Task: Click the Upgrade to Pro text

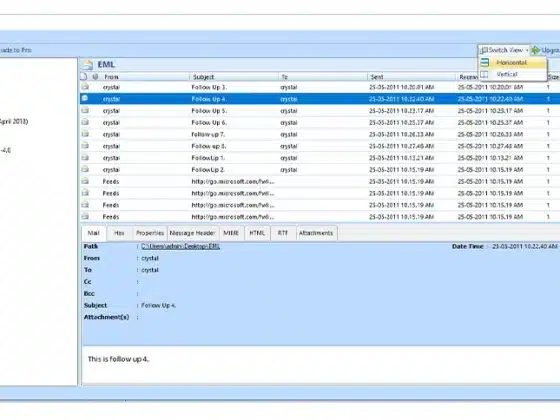Action: coord(15,50)
